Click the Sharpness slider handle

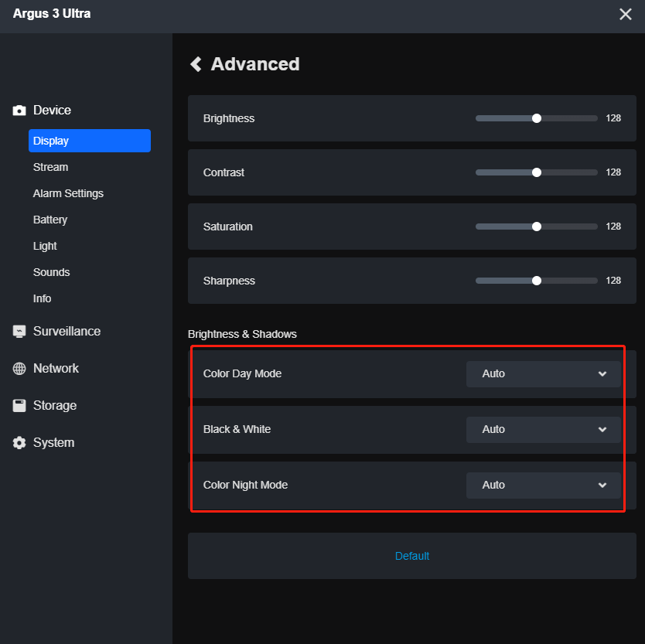click(x=537, y=281)
